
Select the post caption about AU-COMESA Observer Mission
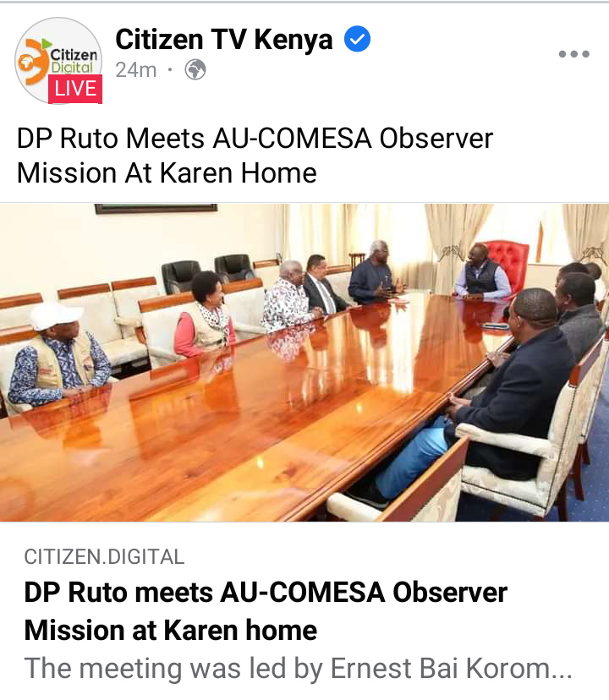pos(255,156)
